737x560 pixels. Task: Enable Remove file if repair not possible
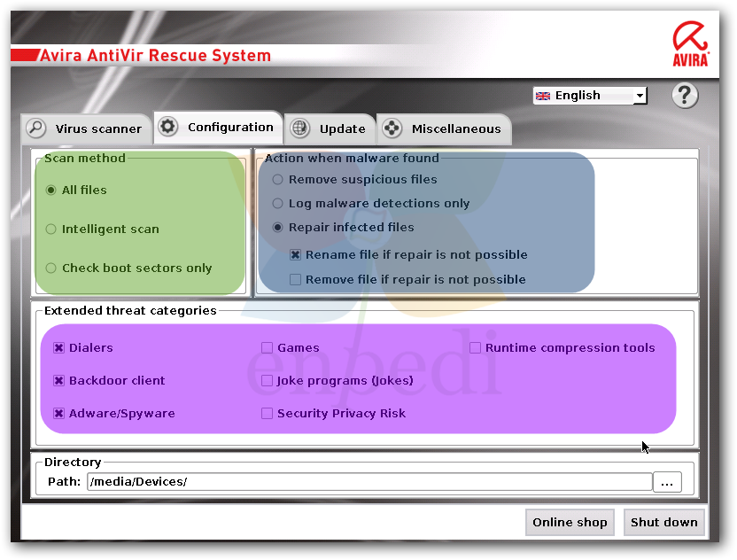295,280
